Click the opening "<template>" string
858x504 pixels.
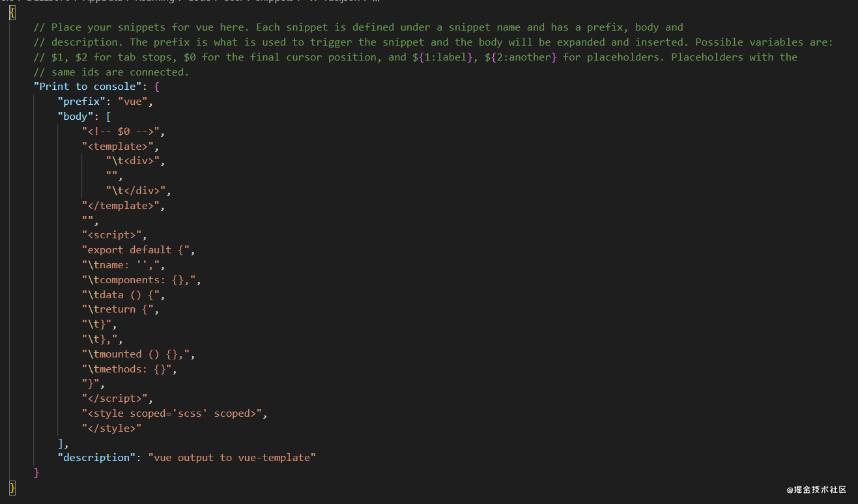(121, 146)
